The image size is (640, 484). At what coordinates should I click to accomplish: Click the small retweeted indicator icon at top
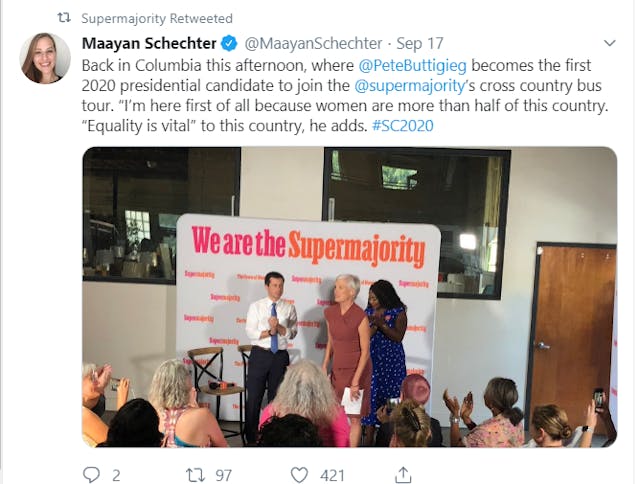63,18
